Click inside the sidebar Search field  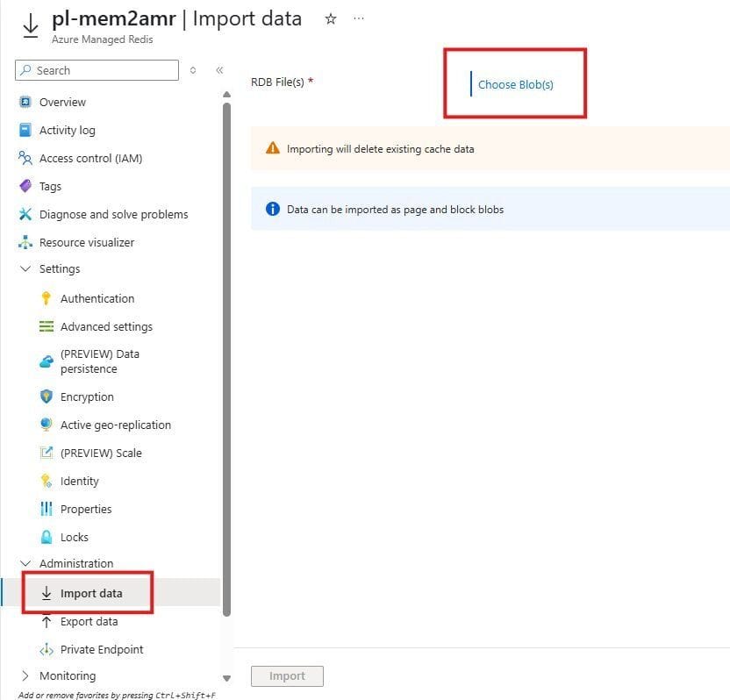tap(97, 69)
